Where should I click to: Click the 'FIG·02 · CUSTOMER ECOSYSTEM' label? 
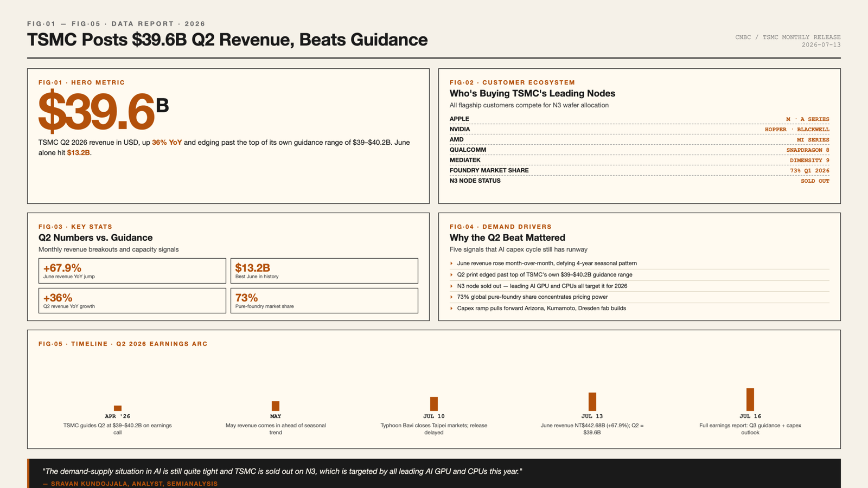click(512, 82)
